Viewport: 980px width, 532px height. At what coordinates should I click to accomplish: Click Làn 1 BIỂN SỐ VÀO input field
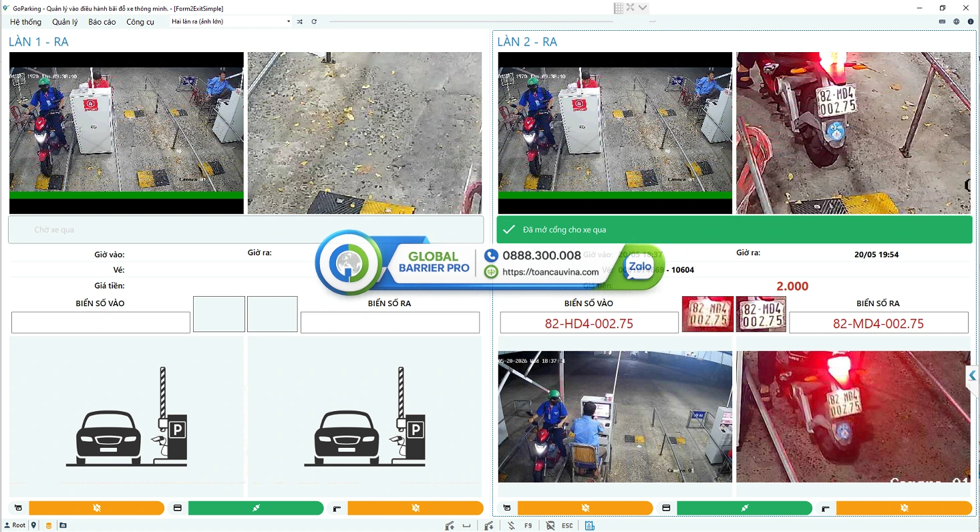[x=101, y=323]
